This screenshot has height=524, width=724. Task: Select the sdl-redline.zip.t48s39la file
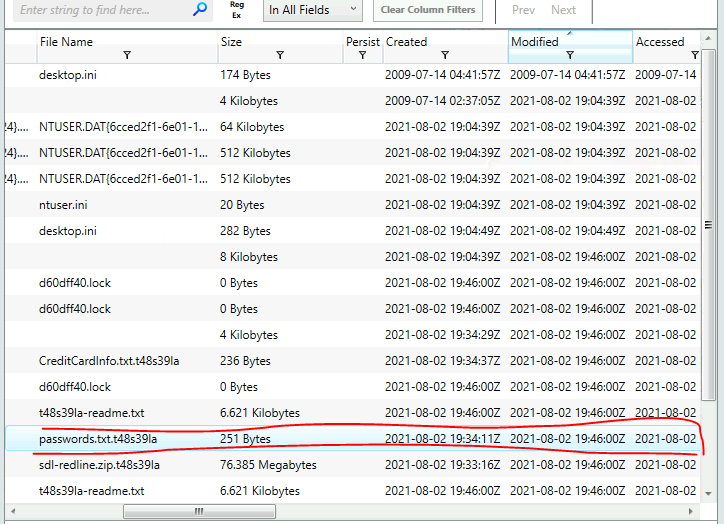click(x=99, y=464)
